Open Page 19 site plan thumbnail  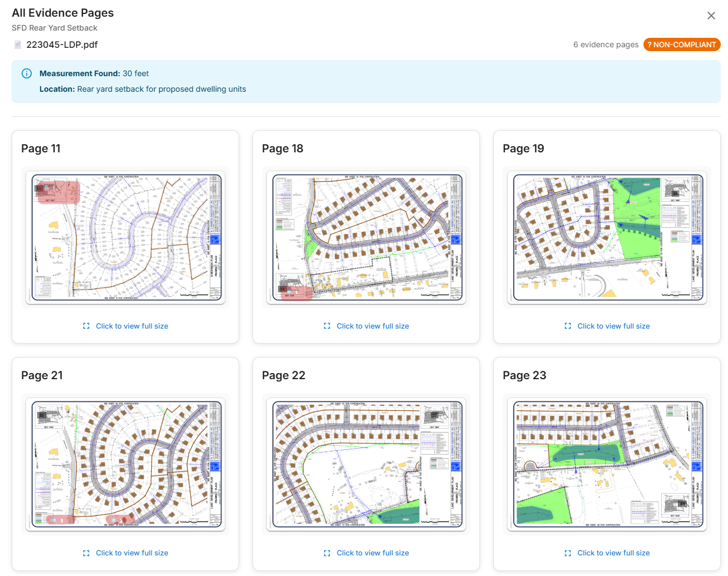(607, 237)
